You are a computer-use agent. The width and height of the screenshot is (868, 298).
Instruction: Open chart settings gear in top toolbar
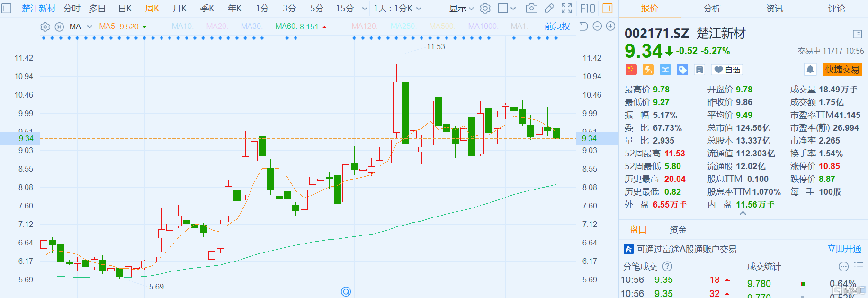click(485, 8)
